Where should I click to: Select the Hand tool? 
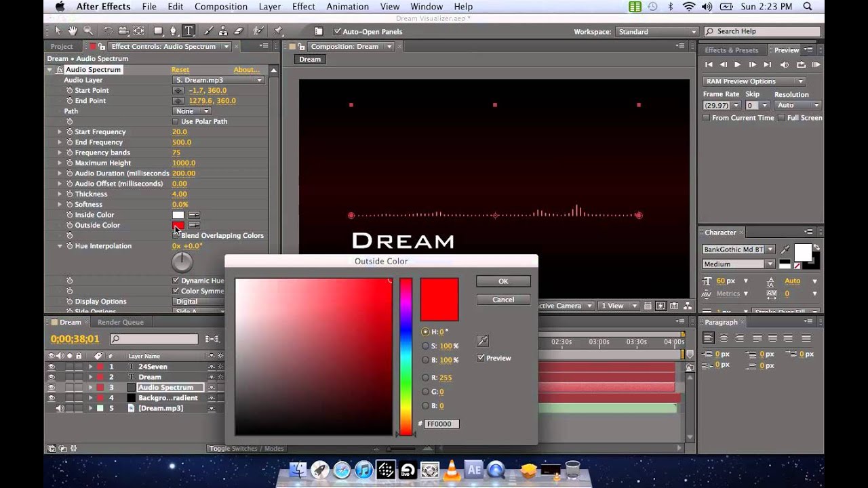[73, 31]
